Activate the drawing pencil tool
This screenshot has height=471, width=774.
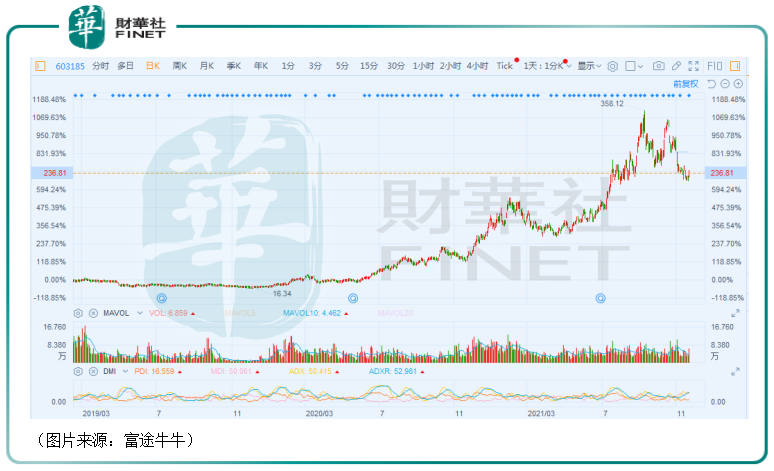coord(676,66)
